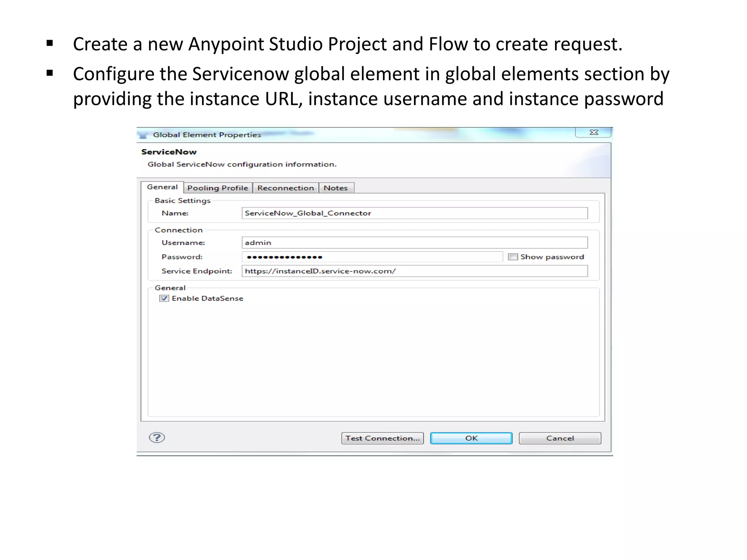Click the 'Global Element Properties' title text

207,135
